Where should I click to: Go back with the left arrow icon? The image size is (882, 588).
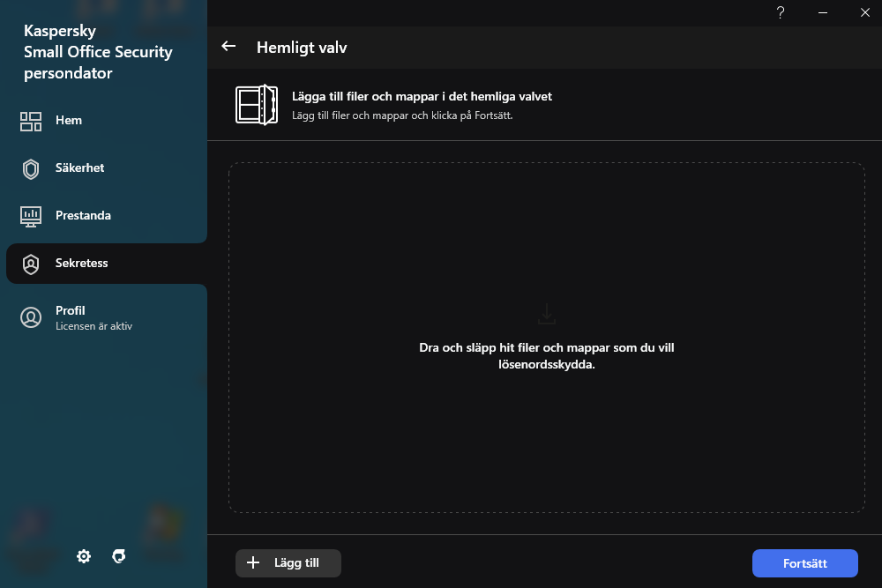click(x=228, y=47)
